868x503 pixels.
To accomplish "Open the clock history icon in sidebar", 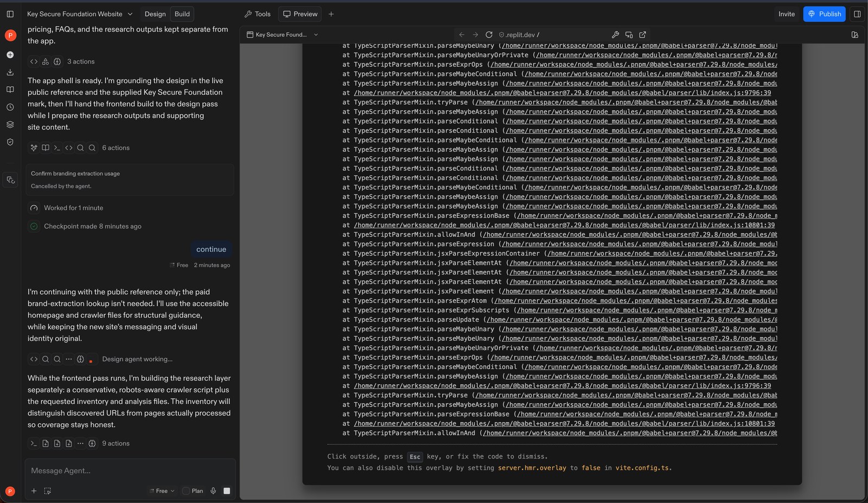I will [x=10, y=107].
